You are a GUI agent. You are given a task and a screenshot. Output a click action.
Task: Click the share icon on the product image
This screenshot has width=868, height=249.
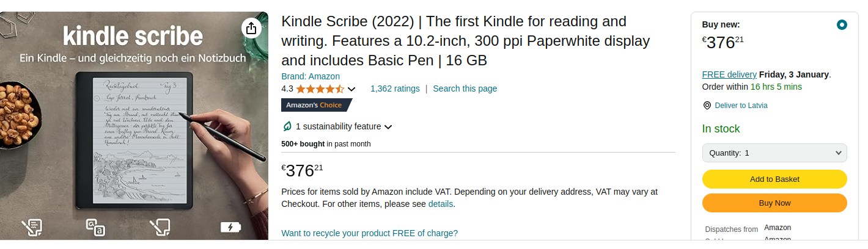click(251, 27)
